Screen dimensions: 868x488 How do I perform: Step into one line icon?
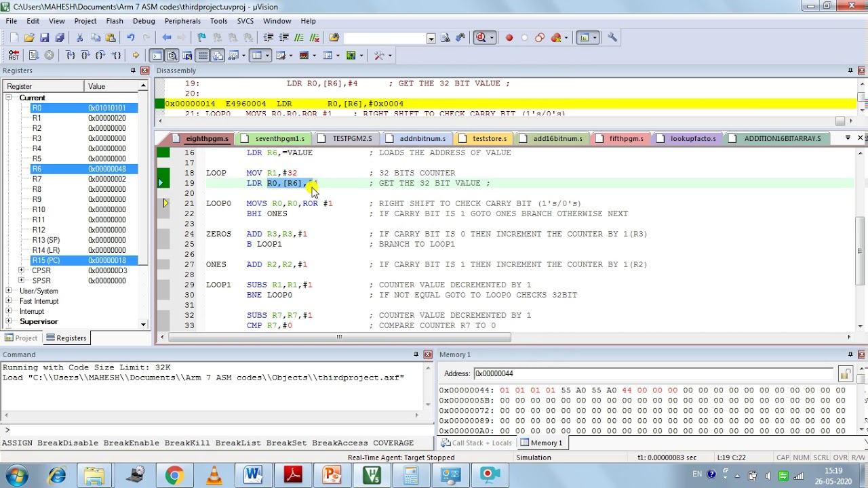[70, 56]
